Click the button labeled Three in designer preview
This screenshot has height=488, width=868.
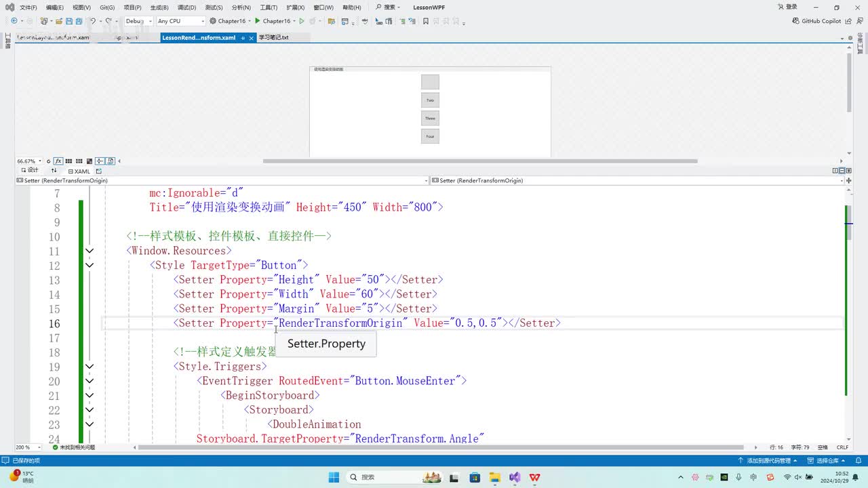[x=430, y=118]
